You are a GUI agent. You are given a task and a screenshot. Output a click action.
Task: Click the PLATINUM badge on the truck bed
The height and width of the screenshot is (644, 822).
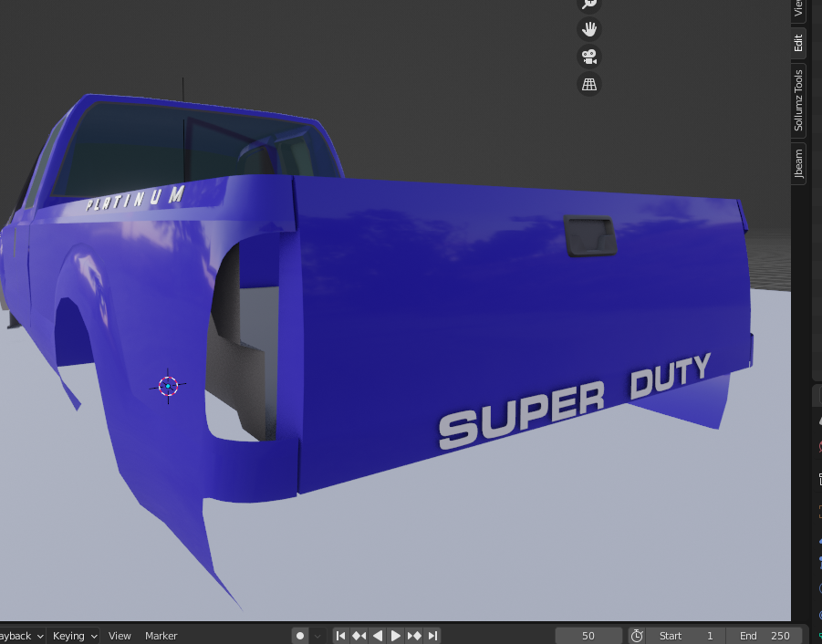coord(136,198)
